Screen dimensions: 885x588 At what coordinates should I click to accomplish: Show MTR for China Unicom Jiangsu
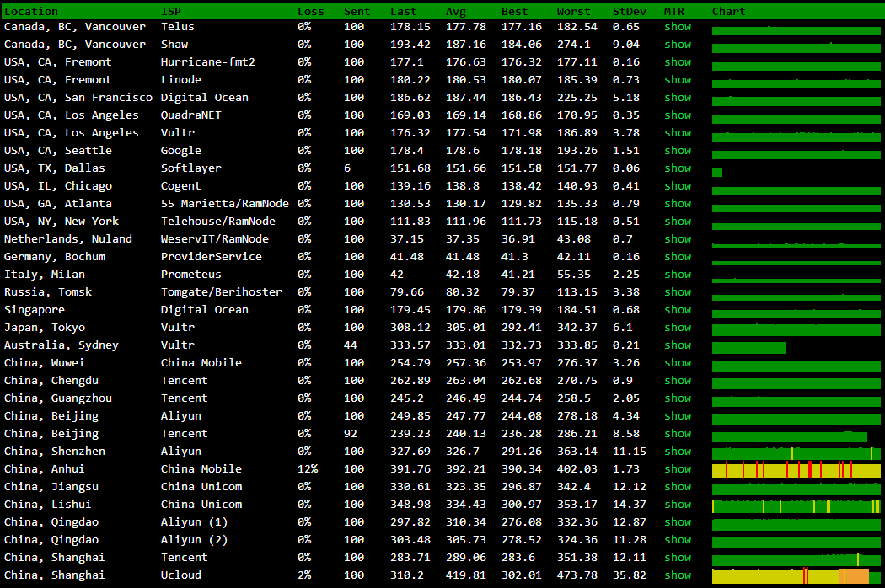click(x=678, y=486)
